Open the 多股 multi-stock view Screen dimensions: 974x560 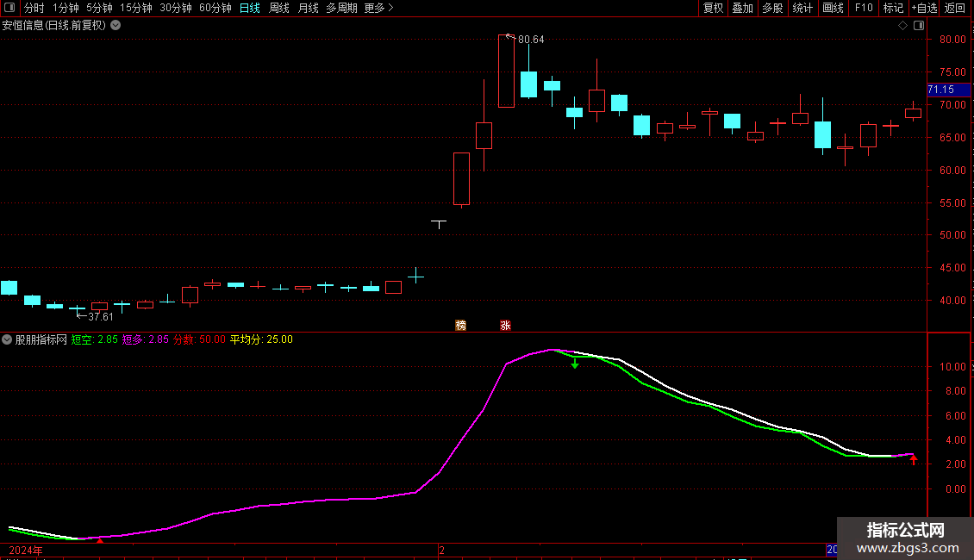(x=772, y=8)
